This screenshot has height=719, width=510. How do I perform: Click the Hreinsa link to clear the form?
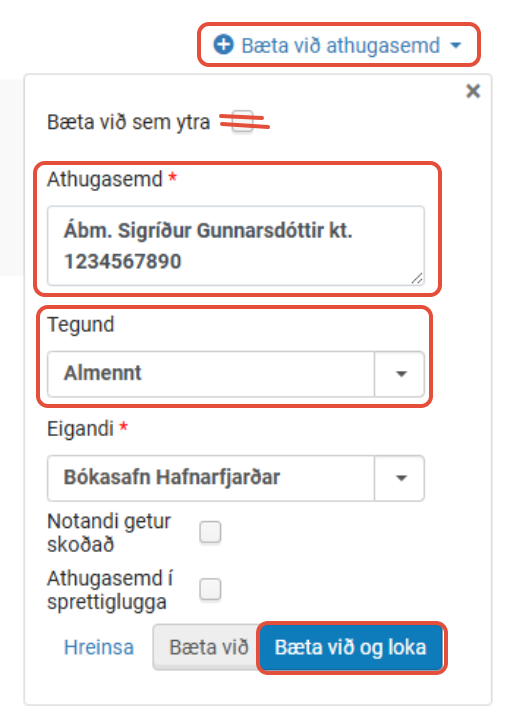[99, 647]
